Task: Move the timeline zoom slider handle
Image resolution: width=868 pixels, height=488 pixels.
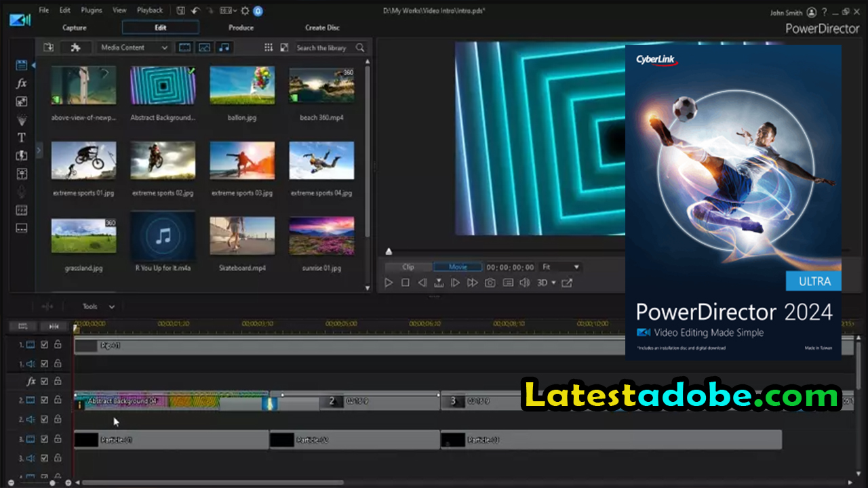Action: [x=52, y=483]
